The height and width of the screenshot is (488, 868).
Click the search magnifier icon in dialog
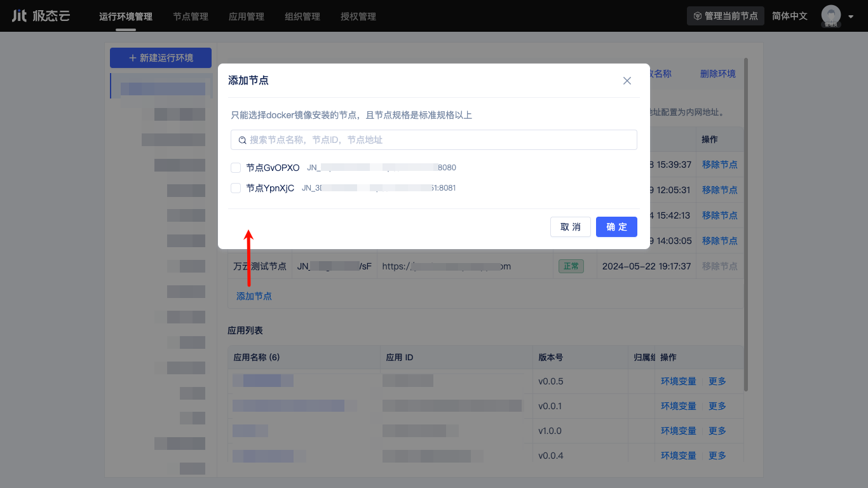coord(242,140)
